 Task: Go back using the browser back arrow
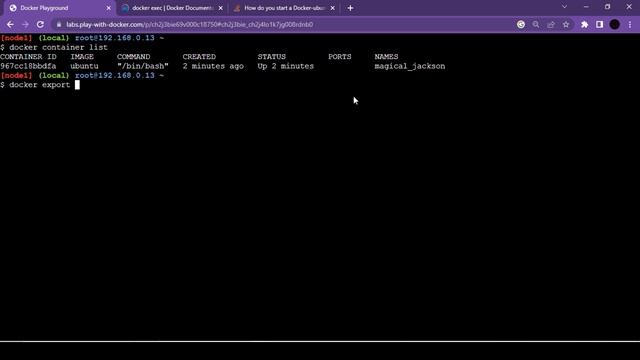pyautogui.click(x=10, y=24)
